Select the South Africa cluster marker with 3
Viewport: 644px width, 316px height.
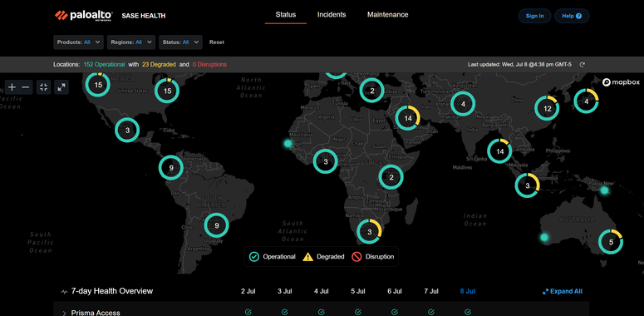(369, 232)
